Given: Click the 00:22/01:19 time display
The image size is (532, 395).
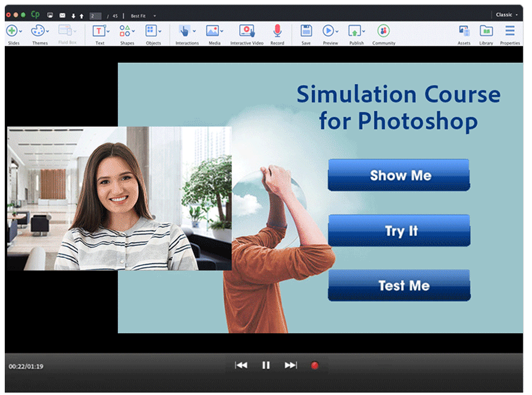Looking at the screenshot, I should (26, 366).
